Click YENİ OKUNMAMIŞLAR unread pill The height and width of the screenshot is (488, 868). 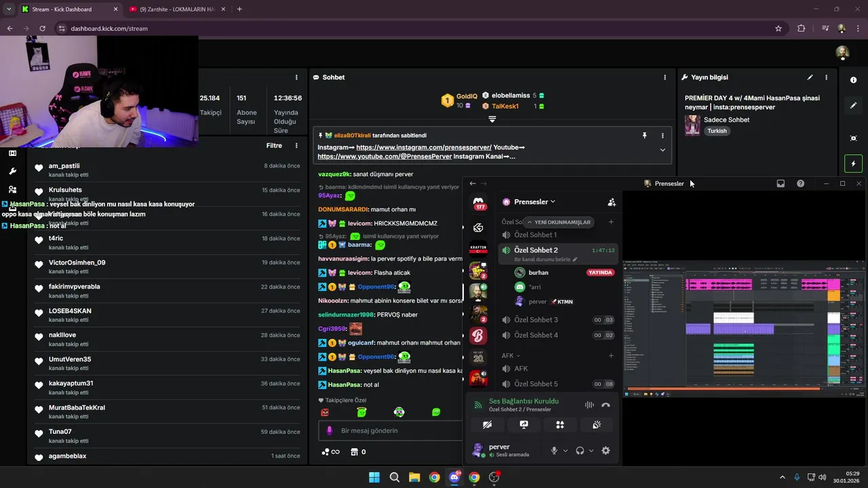(558, 222)
